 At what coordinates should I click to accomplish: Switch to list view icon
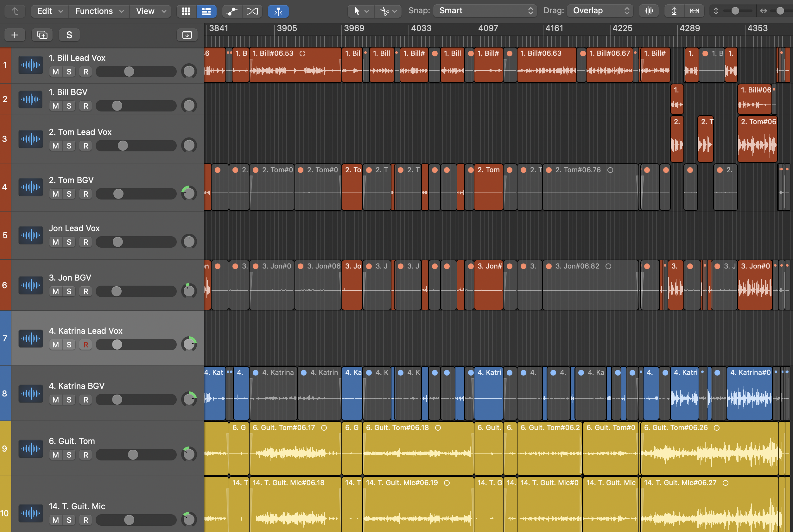(206, 11)
